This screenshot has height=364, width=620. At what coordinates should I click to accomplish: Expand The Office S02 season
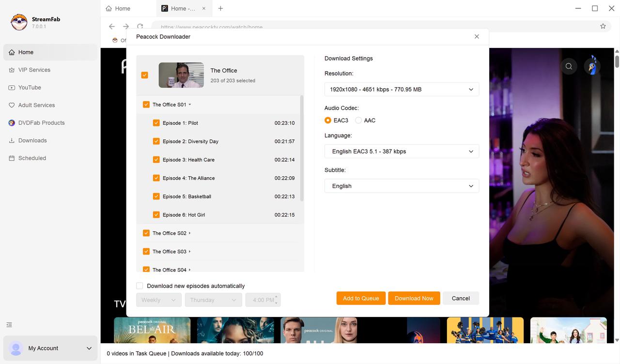(189, 233)
